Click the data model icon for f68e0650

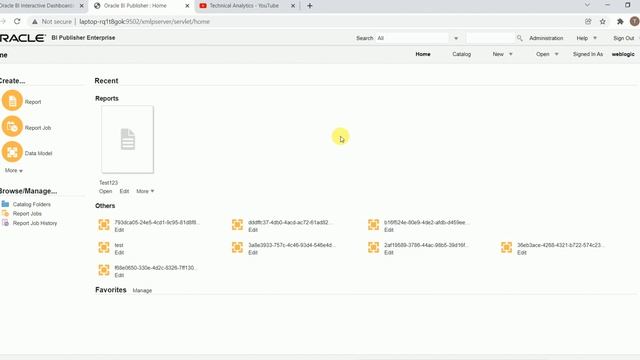104,270
